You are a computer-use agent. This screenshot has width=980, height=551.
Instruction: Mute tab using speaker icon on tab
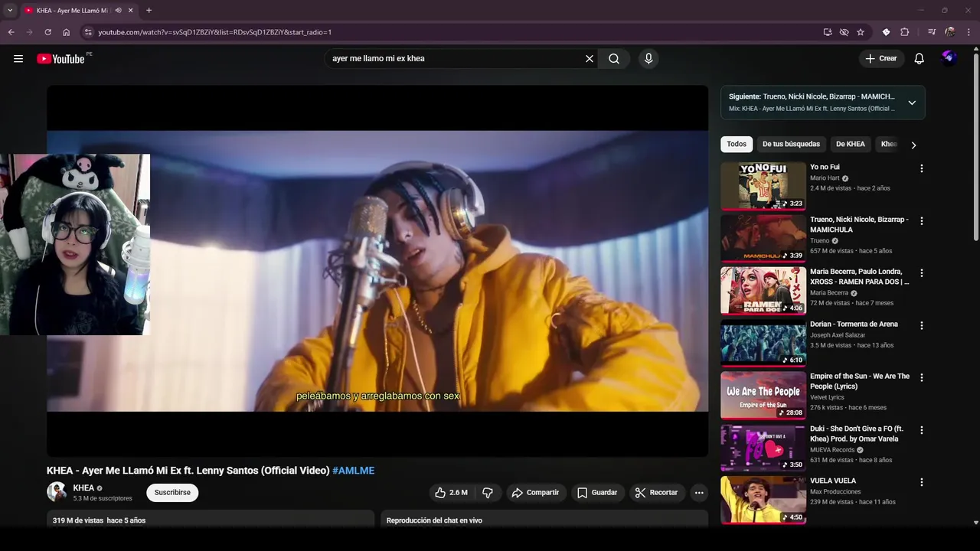click(x=118, y=11)
